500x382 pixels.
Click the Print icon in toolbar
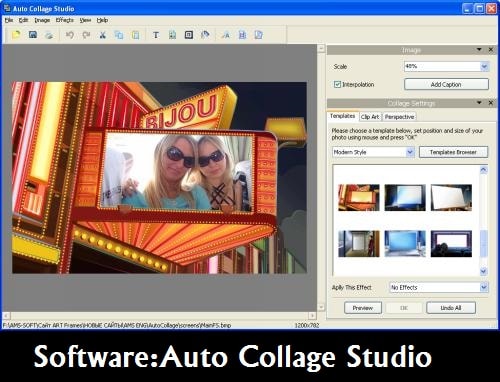pyautogui.click(x=49, y=35)
